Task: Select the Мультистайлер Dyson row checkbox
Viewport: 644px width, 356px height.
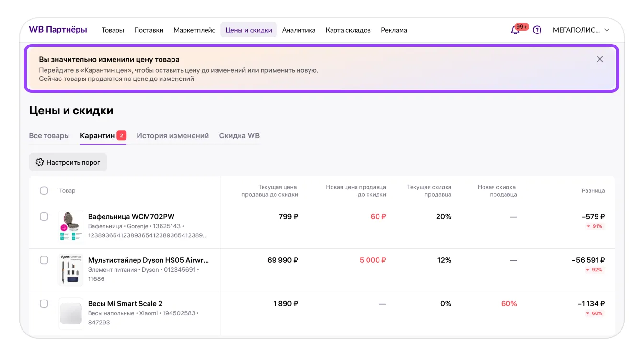Action: [44, 260]
